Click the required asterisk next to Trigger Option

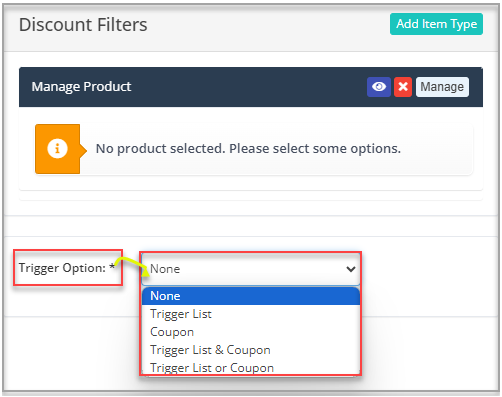tap(112, 266)
